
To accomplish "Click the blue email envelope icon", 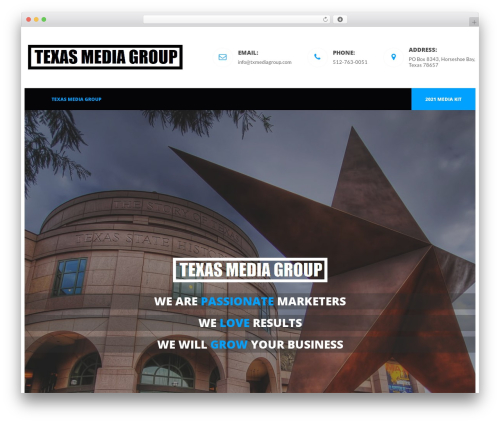I will click(223, 57).
